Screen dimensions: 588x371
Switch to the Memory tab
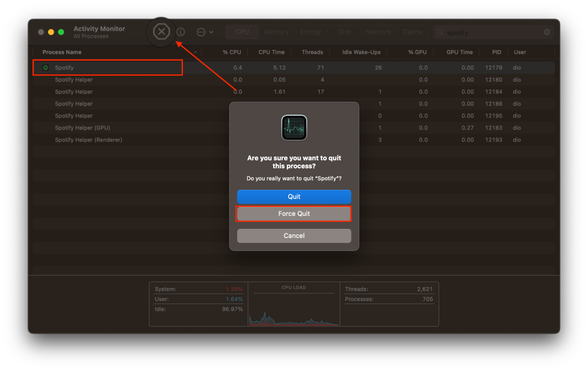pyautogui.click(x=276, y=32)
